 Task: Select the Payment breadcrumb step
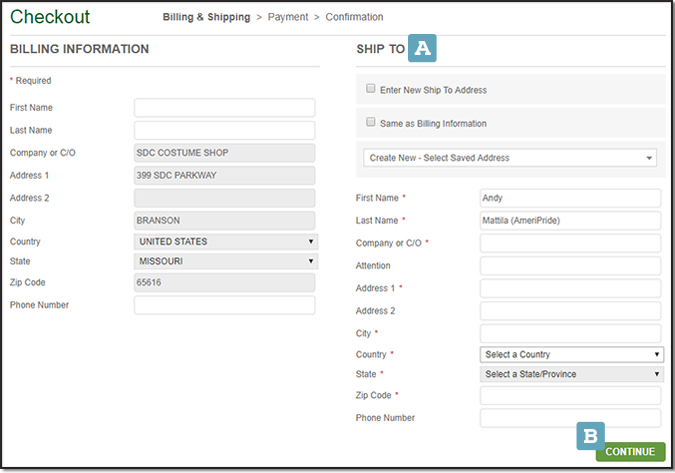coord(288,17)
